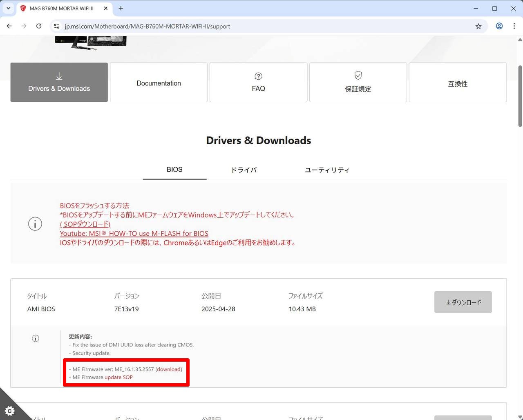Open a new browser tab
523x420 pixels.
point(121,8)
